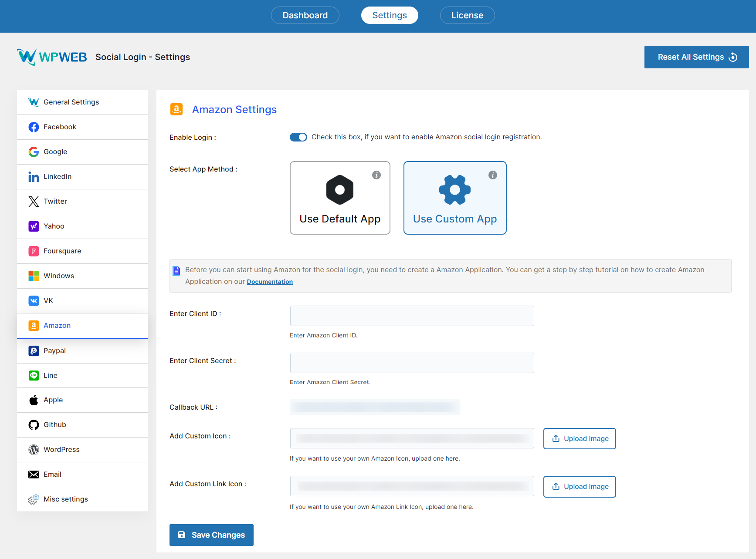Select the Google provider in the sidebar
Image resolution: width=756 pixels, height=559 pixels.
(55, 152)
